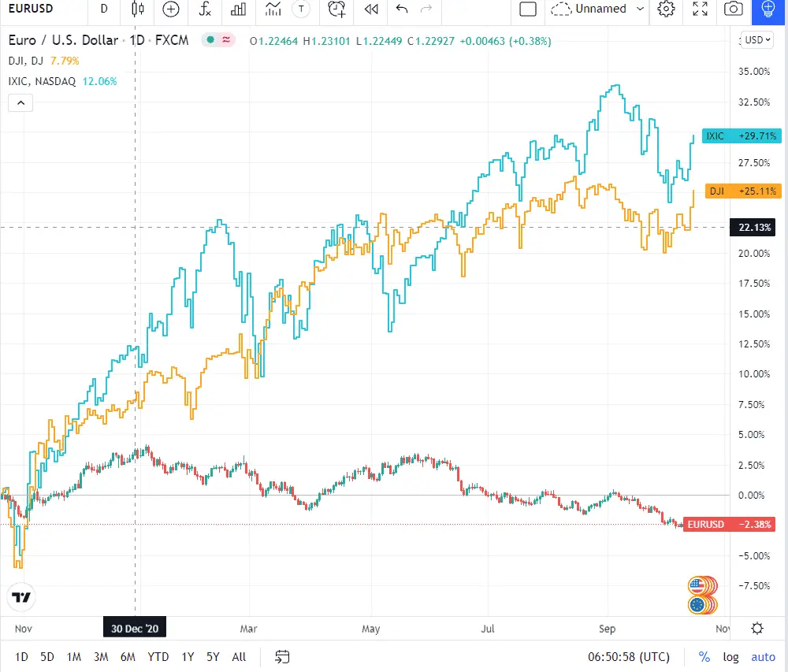Open the 06:50:58 (UTC) timezone menu

click(x=629, y=656)
